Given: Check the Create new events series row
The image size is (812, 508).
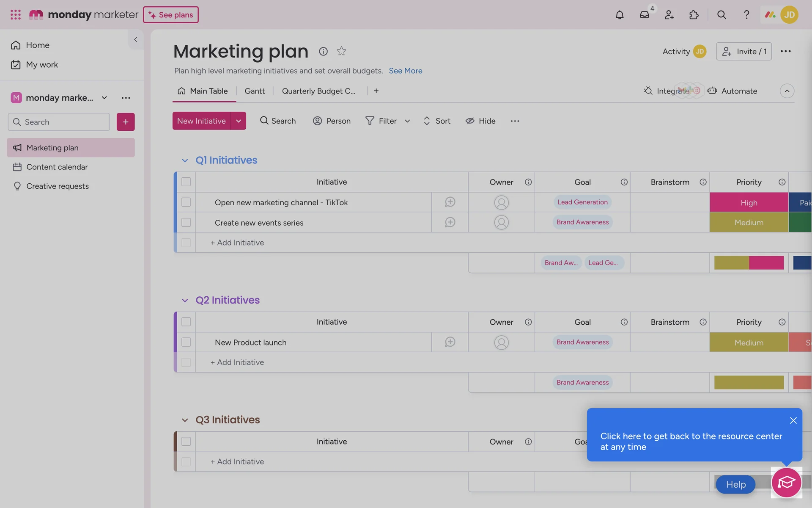Looking at the screenshot, I should click(x=186, y=223).
